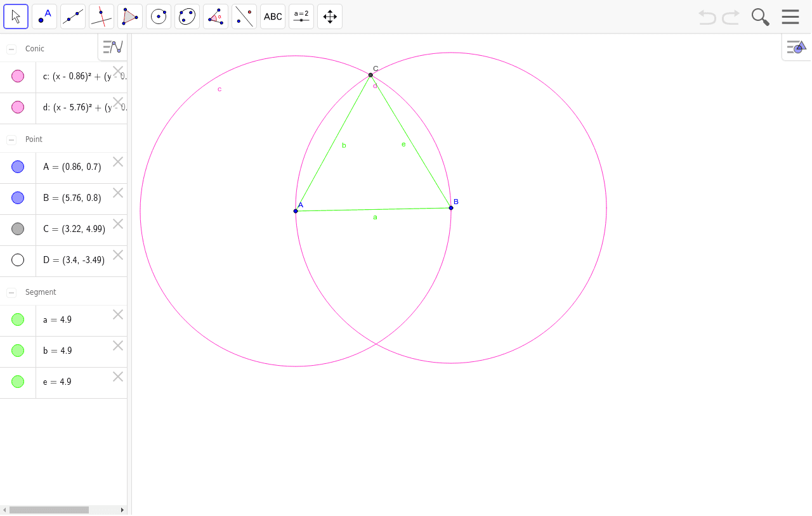Select the Reflect about Line tool
Viewport: 812px width, 516px height.
(x=244, y=16)
